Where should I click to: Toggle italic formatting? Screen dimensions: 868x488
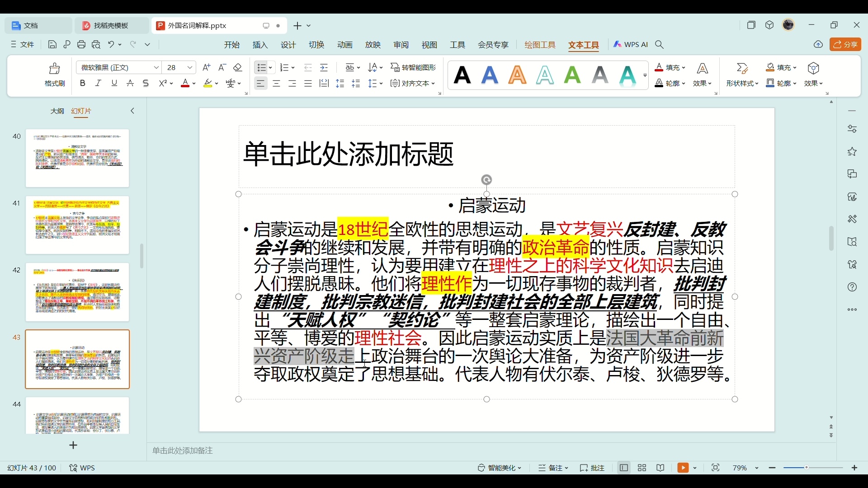pyautogui.click(x=99, y=83)
